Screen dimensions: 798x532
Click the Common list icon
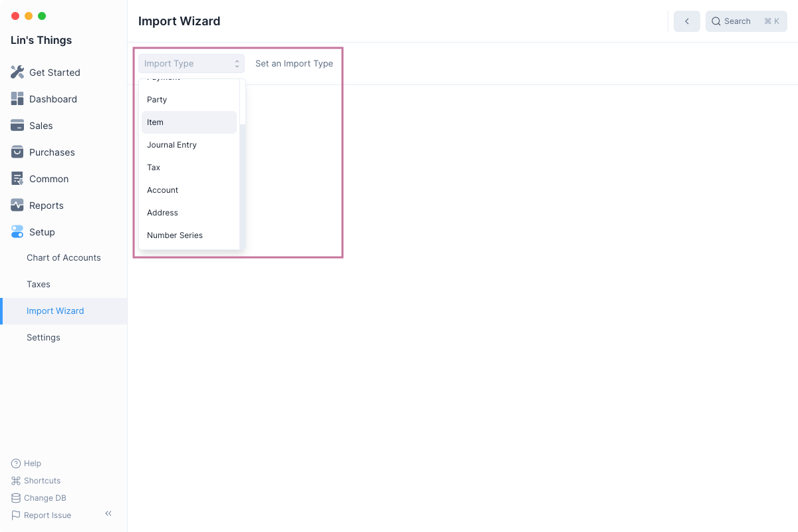17,179
